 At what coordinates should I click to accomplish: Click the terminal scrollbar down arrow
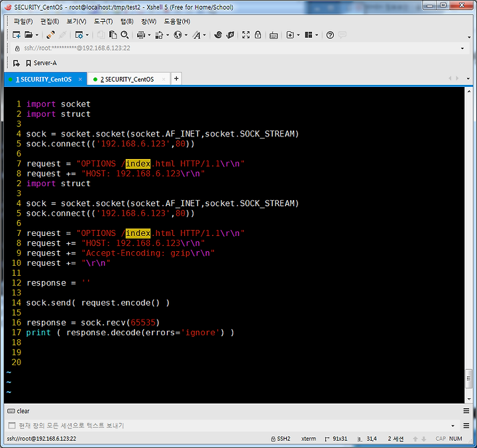[469, 399]
